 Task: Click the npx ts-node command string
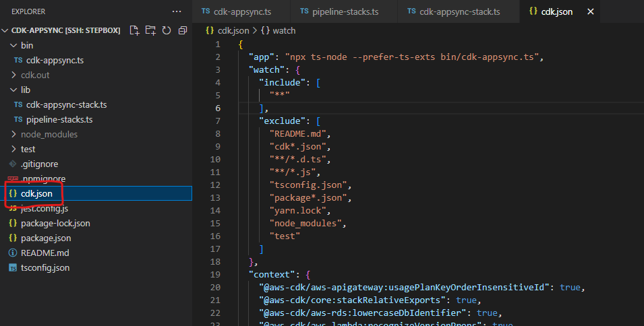click(412, 57)
